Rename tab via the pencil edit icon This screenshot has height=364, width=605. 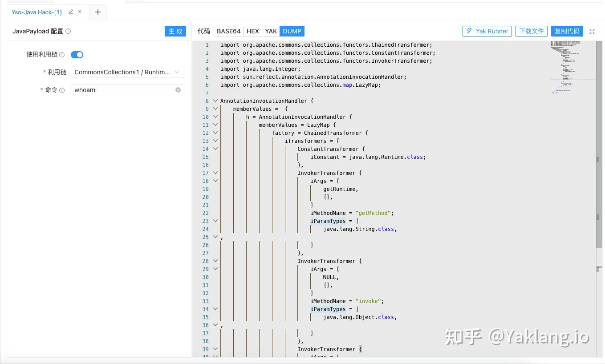pyautogui.click(x=71, y=12)
